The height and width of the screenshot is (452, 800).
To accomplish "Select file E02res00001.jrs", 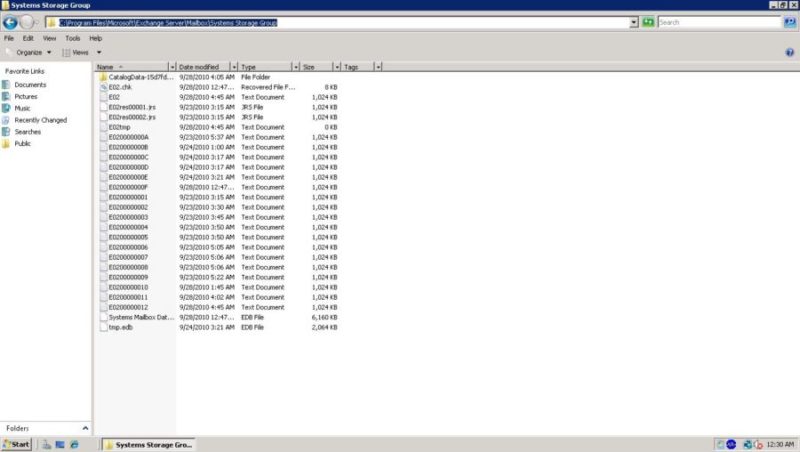I will tap(132, 107).
